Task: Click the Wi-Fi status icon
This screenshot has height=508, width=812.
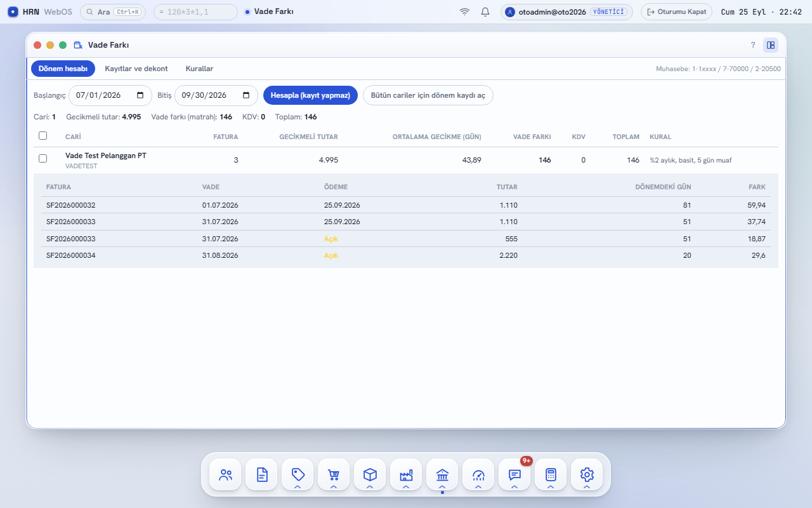Action: pyautogui.click(x=465, y=11)
